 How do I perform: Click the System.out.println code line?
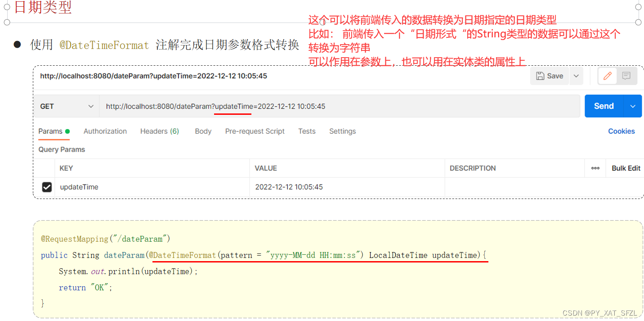point(128,271)
